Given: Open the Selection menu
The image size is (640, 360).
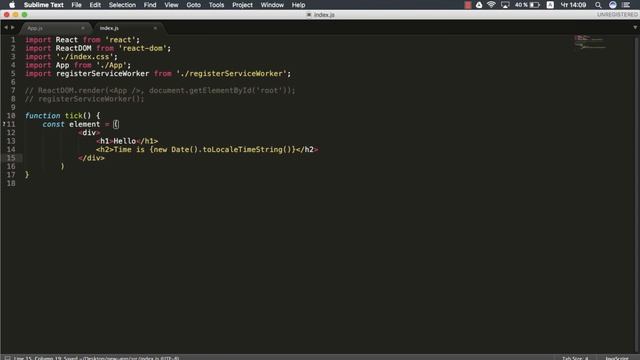Looking at the screenshot, I should [x=122, y=5].
